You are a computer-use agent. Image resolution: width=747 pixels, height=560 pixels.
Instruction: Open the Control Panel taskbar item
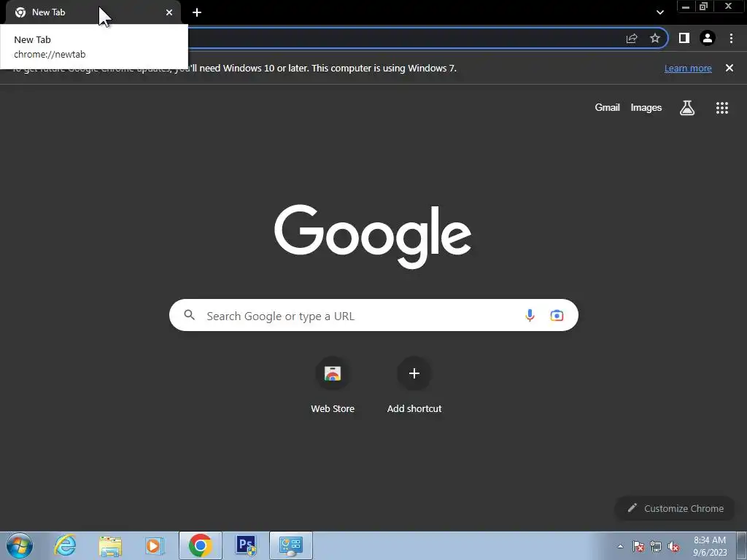point(291,545)
